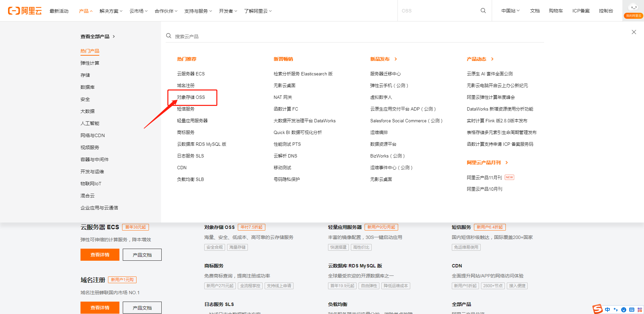
Task: Expand the 产品 menu
Action: (86, 11)
